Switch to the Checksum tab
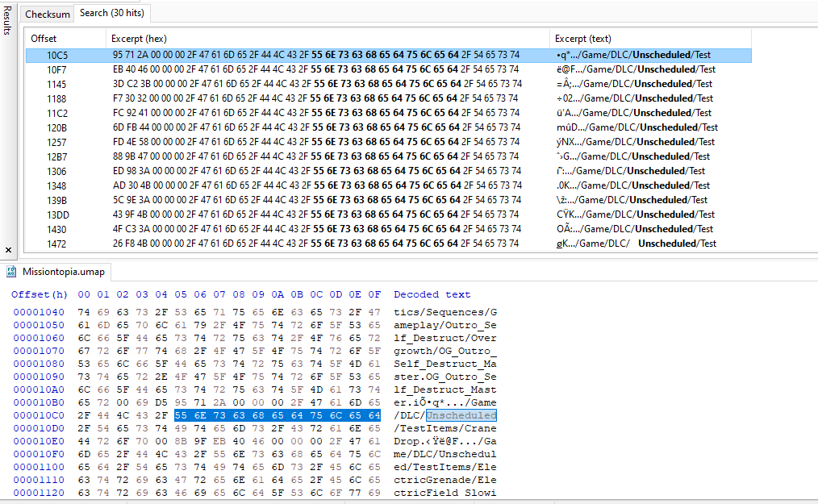The width and height of the screenshot is (818, 504). click(x=47, y=14)
